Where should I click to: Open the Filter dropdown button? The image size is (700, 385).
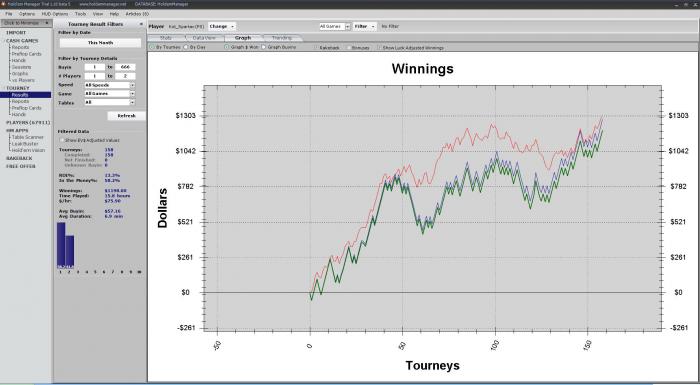[x=365, y=26]
